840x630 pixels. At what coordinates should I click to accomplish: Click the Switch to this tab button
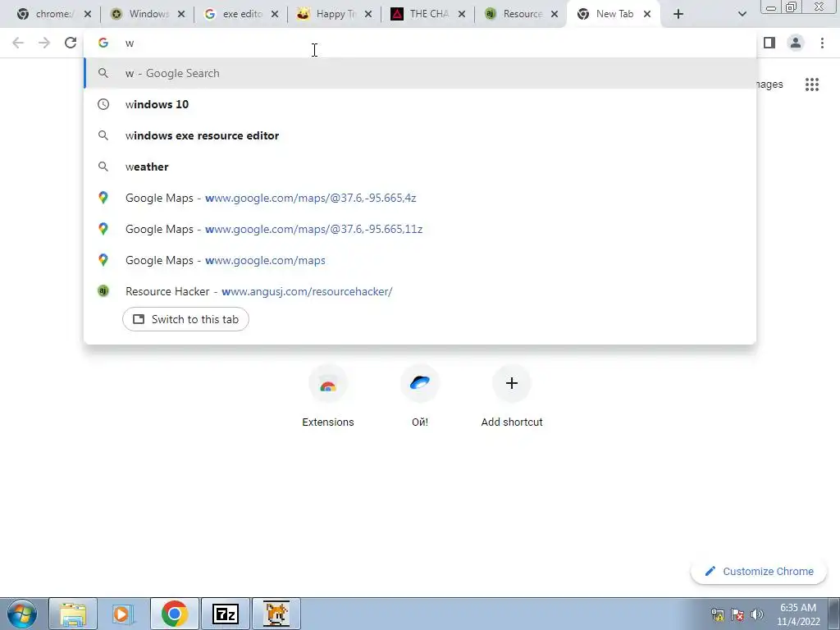point(185,319)
